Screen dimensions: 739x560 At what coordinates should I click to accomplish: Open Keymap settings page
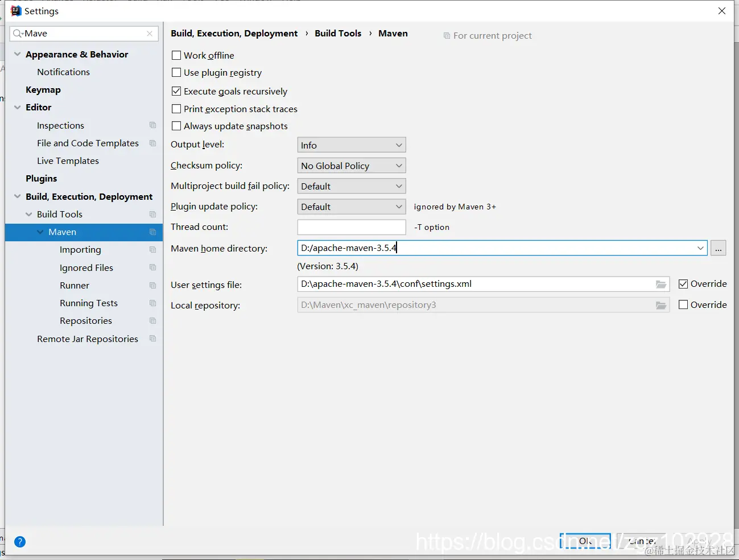coord(43,89)
